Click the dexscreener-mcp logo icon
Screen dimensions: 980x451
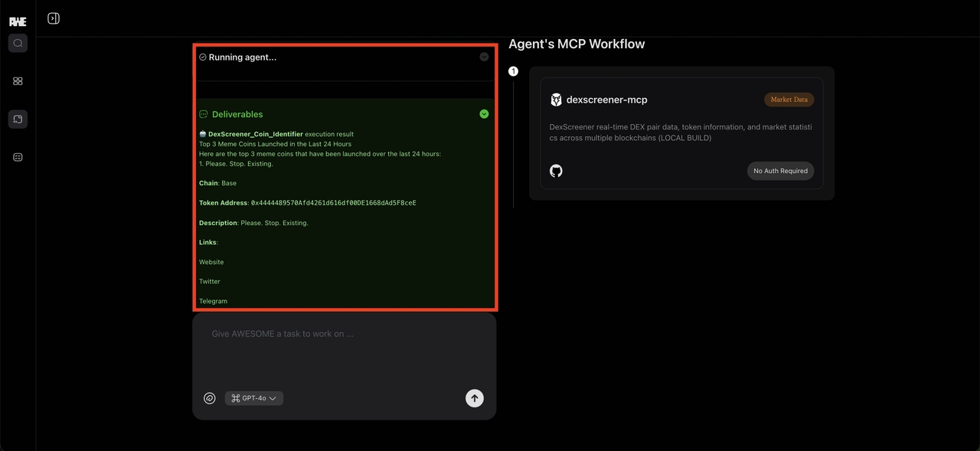point(556,100)
